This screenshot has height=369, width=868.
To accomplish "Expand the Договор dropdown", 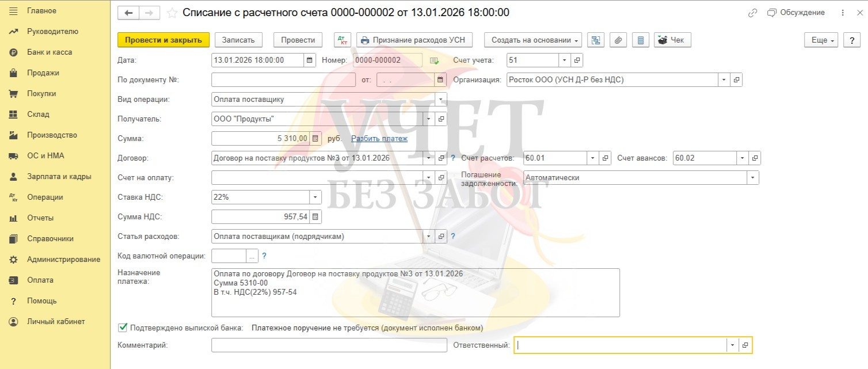I will (x=428, y=158).
